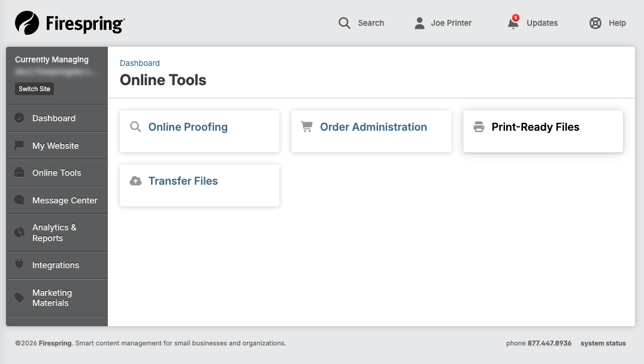
Task: Click the Currently Managing label
Action: 52,59
